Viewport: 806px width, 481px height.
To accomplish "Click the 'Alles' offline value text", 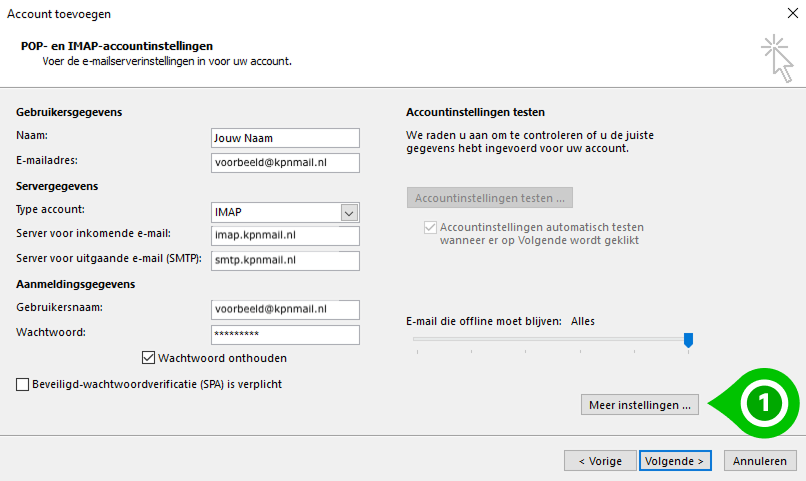I will (582, 321).
